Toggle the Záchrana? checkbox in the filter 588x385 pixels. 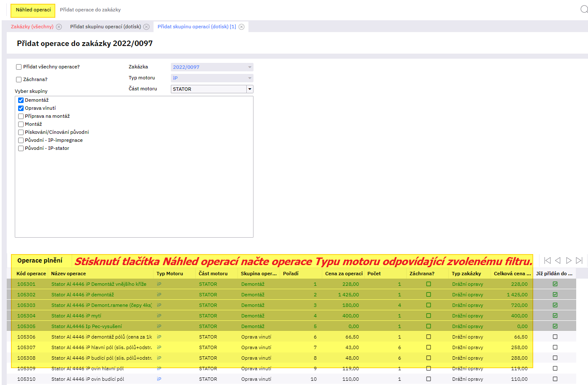coord(19,79)
